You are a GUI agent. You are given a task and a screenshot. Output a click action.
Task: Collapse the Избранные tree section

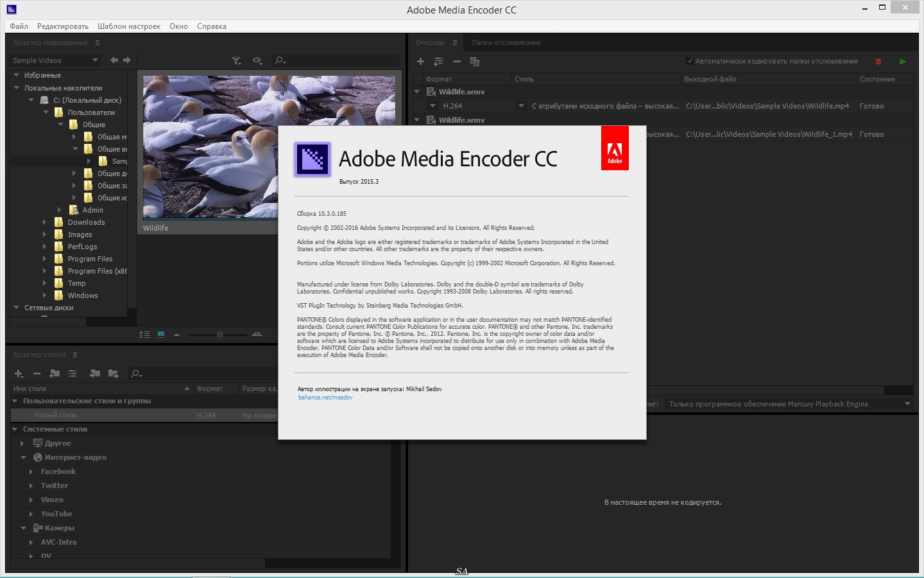point(17,75)
